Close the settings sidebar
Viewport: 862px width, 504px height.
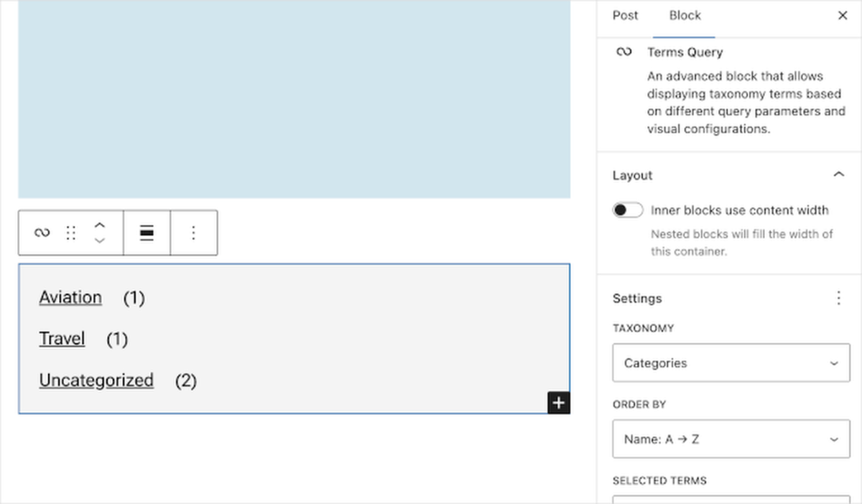point(843,16)
